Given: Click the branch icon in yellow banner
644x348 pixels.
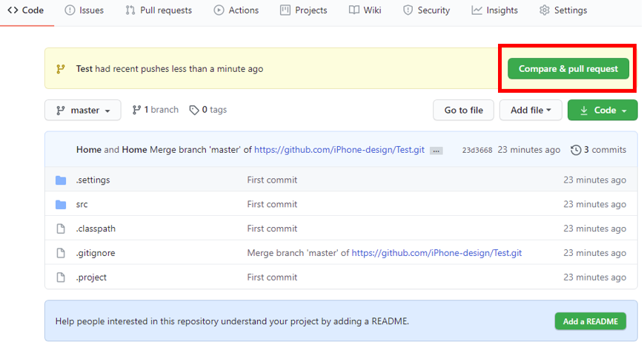Looking at the screenshot, I should [61, 69].
